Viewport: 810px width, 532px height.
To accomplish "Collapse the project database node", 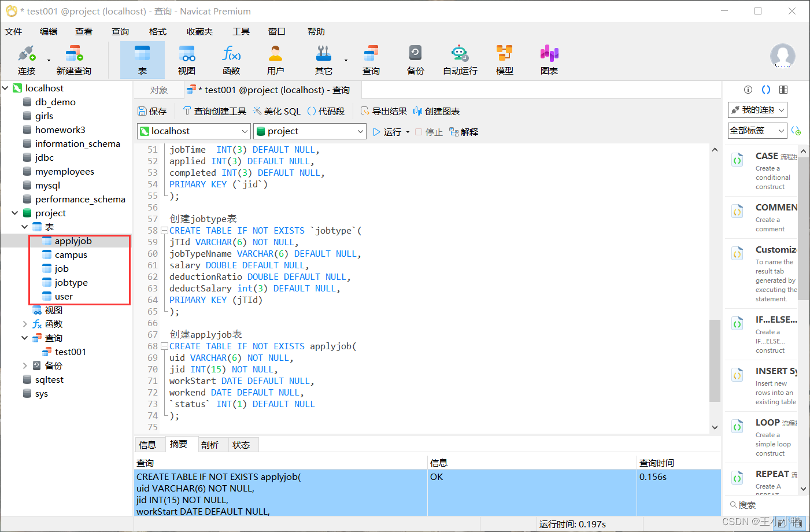I will point(15,213).
